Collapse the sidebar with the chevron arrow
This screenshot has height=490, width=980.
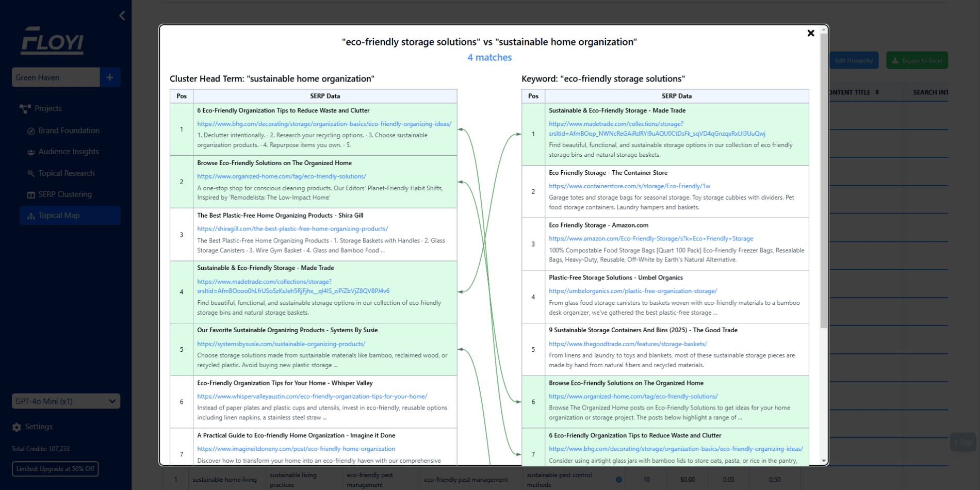122,15
